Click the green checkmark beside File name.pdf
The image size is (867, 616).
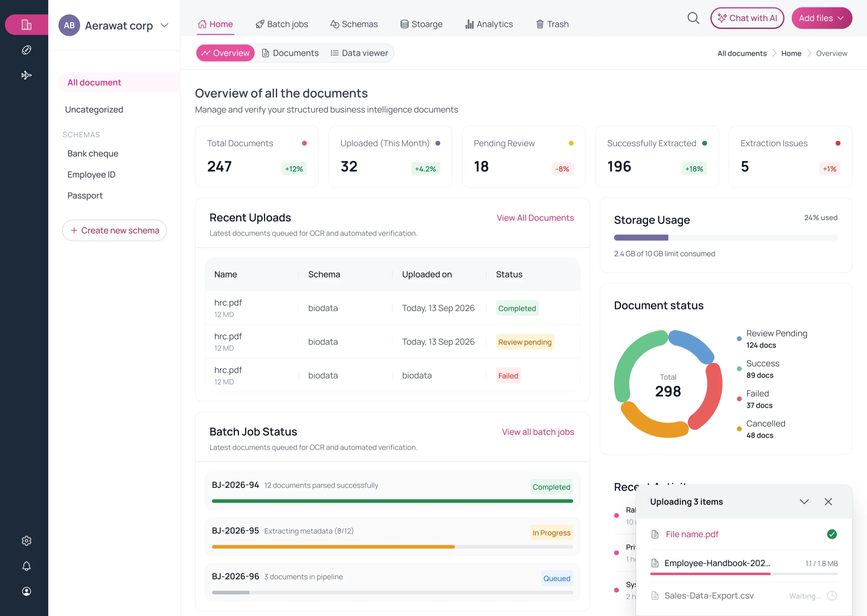(x=832, y=534)
